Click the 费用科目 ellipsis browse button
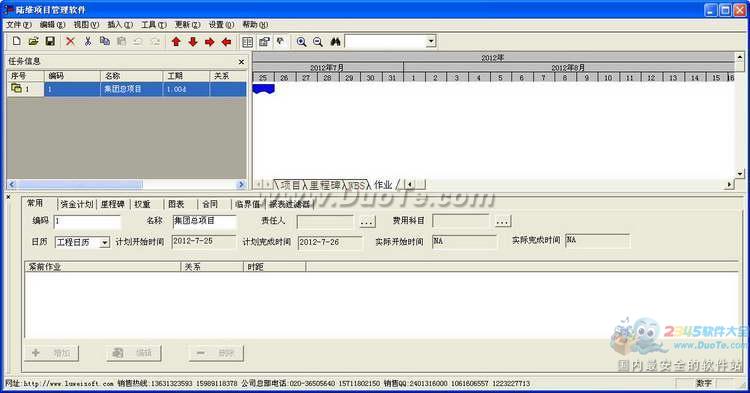The image size is (750, 393). point(502,221)
